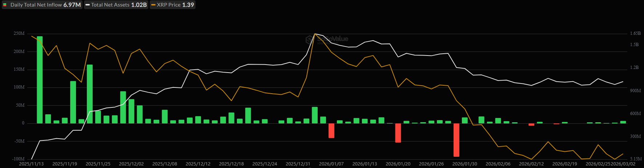
Task: Click the 200M left axis label
Action: pos(19,52)
